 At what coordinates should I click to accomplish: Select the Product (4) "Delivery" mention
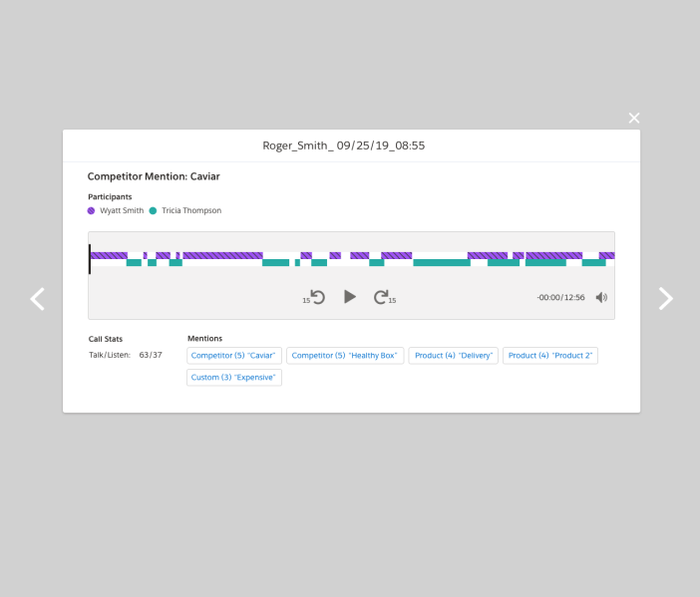(453, 356)
